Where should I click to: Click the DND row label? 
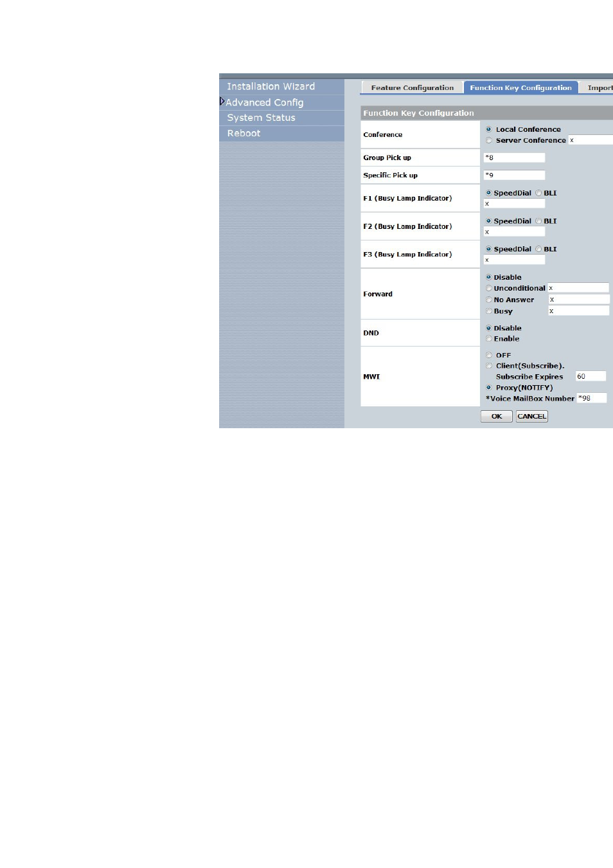[371, 333]
